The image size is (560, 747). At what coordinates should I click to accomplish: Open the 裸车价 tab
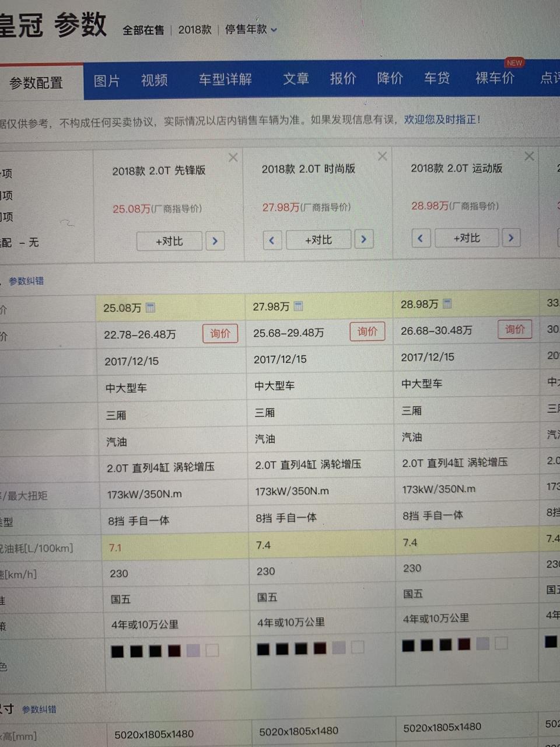pos(495,77)
